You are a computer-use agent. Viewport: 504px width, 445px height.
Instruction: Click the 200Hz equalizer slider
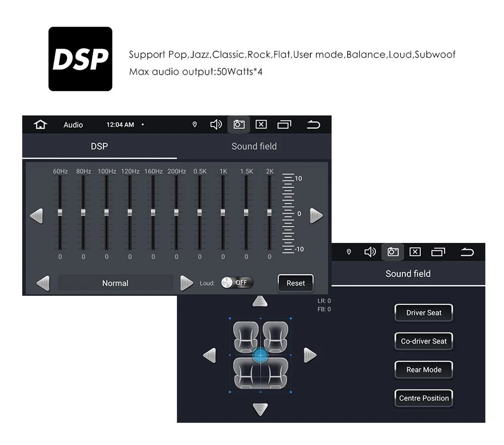pyautogui.click(x=176, y=213)
